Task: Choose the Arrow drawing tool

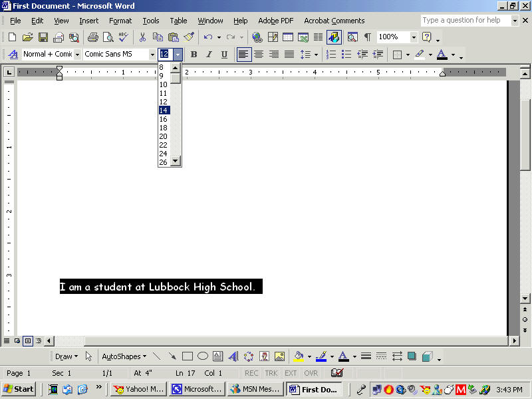Action: coord(172,356)
